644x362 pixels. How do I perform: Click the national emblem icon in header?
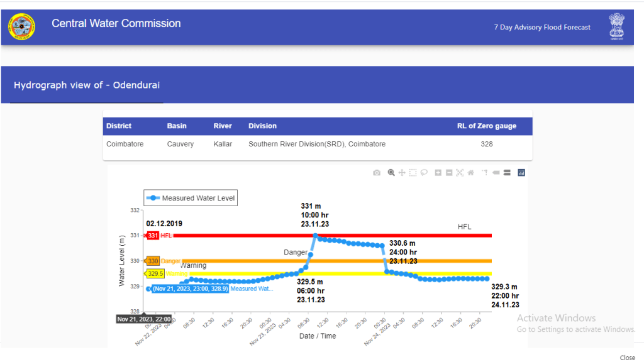coord(616,27)
